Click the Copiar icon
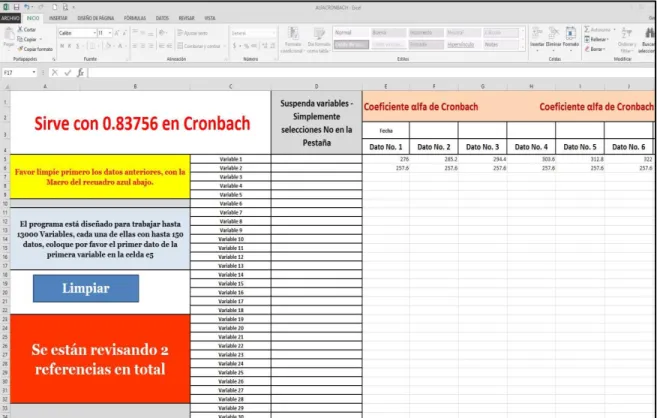This screenshot has height=418, width=657. click(20, 39)
